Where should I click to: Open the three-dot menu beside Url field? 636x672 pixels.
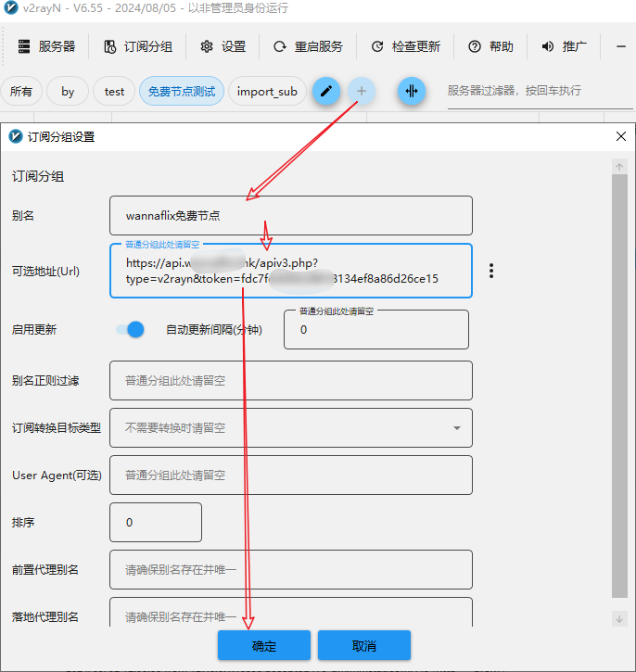point(491,271)
